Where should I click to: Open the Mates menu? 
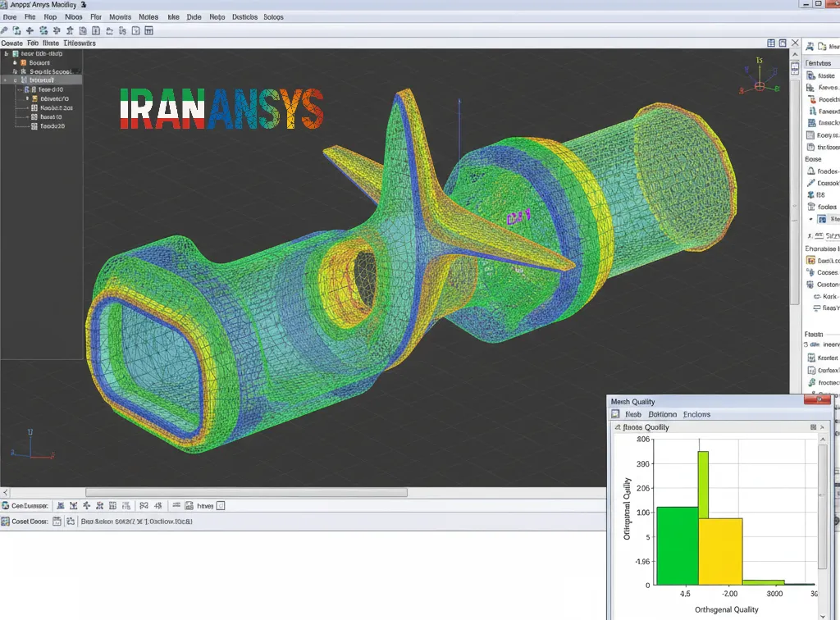(x=148, y=17)
